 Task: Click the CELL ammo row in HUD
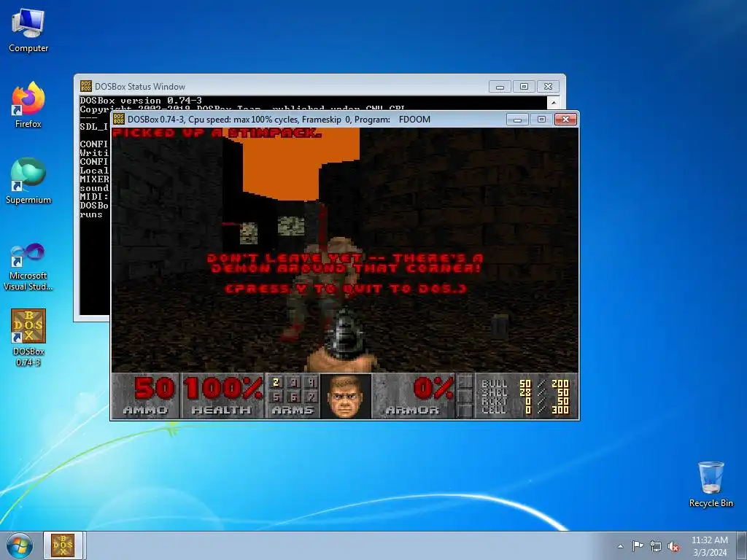525,410
